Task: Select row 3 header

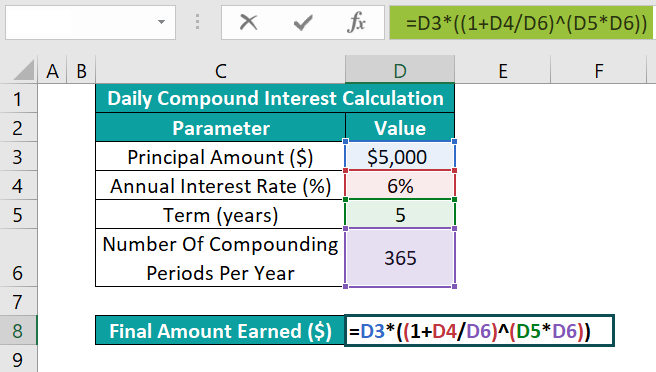Action: (x=18, y=156)
